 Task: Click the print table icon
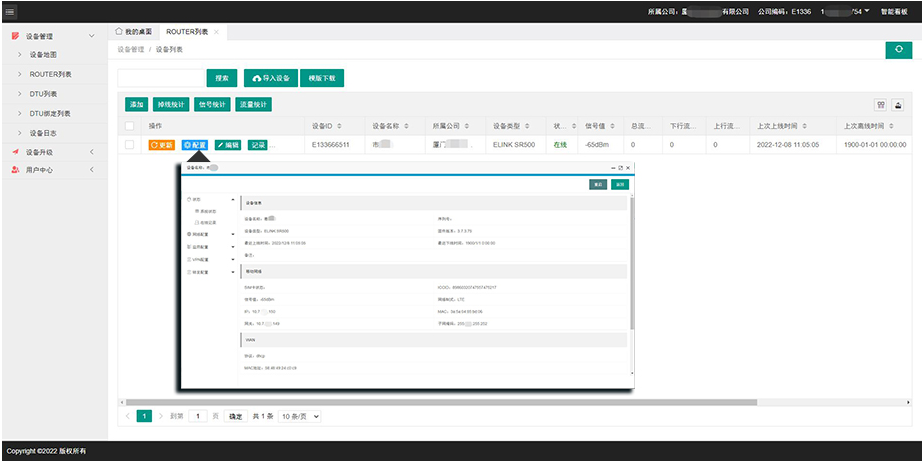coord(898,104)
